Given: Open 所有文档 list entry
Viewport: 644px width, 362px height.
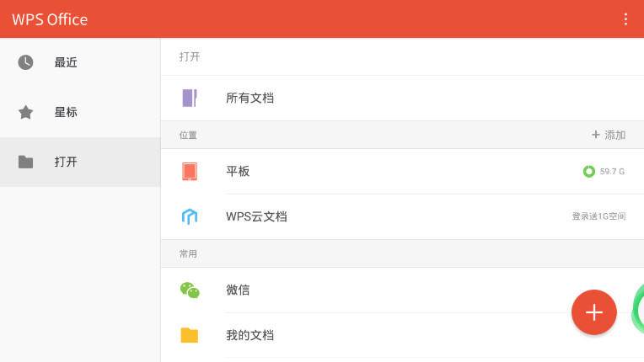Looking at the screenshot, I should (403, 98).
